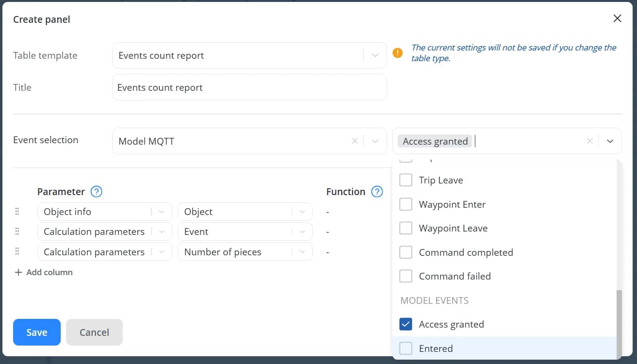Click the Table template label
The image size is (637, 364).
[45, 55]
